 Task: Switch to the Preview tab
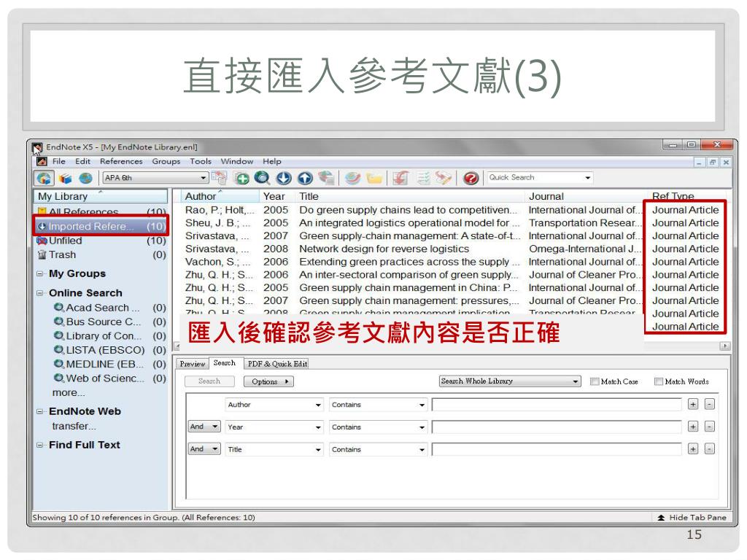click(x=193, y=364)
